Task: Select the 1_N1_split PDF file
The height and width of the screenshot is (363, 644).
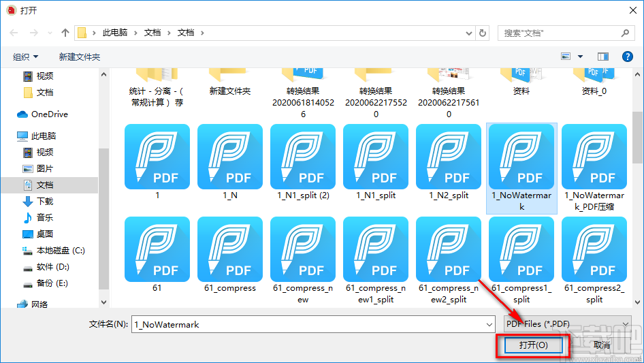Action: pyautogui.click(x=376, y=162)
